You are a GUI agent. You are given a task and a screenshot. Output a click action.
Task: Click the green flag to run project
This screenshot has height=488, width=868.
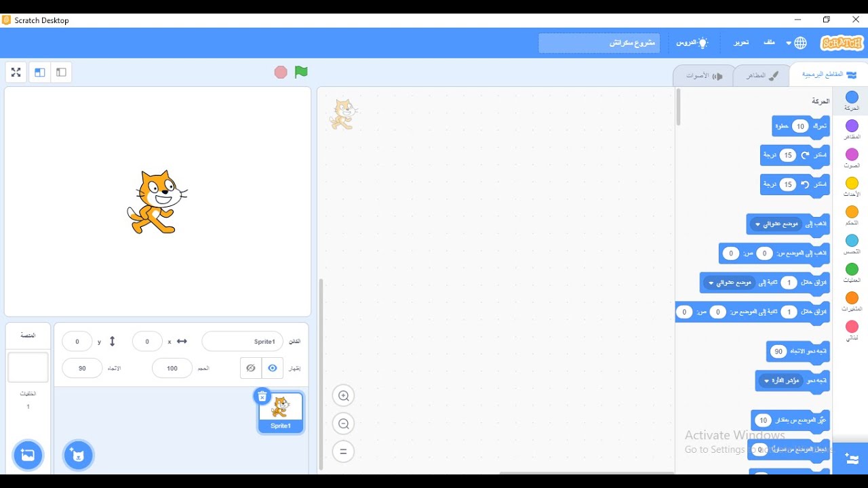click(301, 72)
